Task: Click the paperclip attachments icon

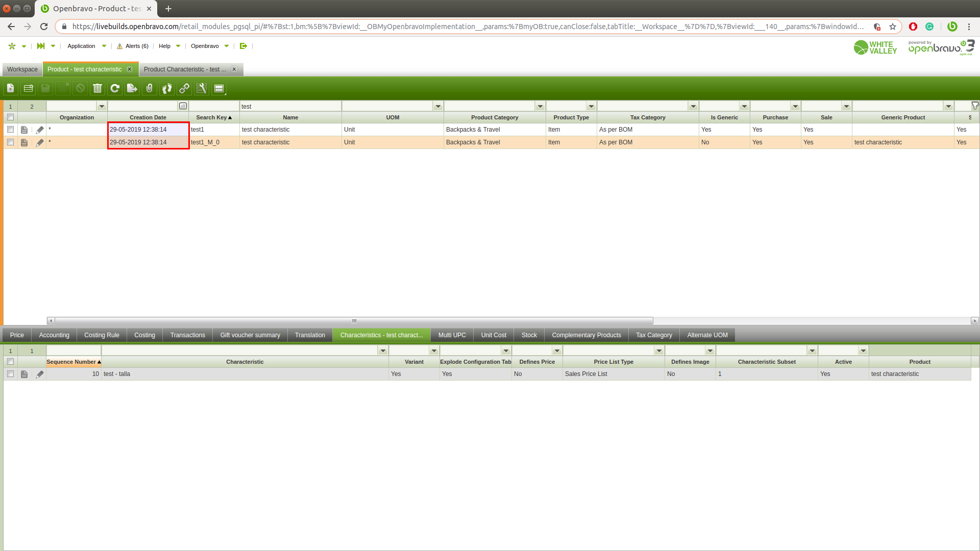Action: 149,88
